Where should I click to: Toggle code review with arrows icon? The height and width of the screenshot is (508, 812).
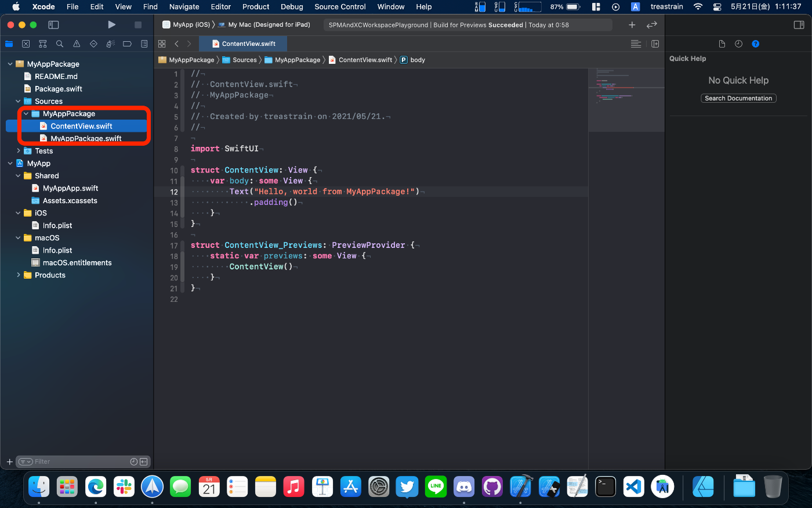click(x=652, y=25)
